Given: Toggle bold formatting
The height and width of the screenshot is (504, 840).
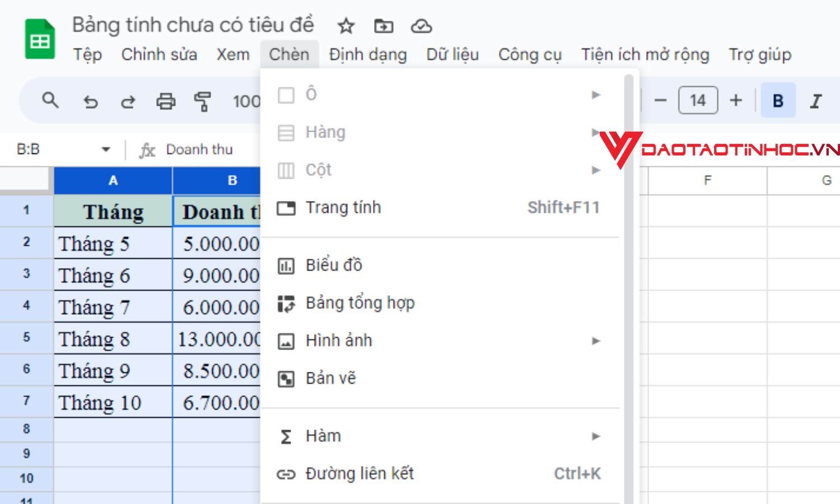Looking at the screenshot, I should [777, 100].
